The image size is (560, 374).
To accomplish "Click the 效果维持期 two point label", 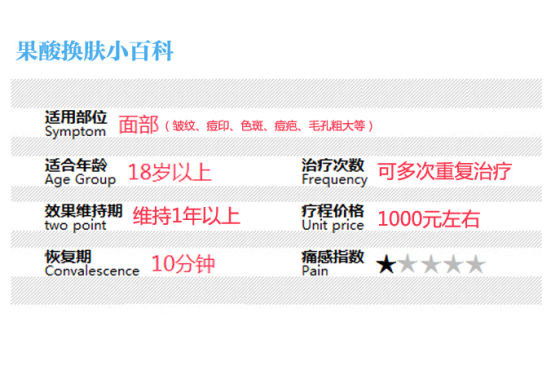I will [x=84, y=218].
